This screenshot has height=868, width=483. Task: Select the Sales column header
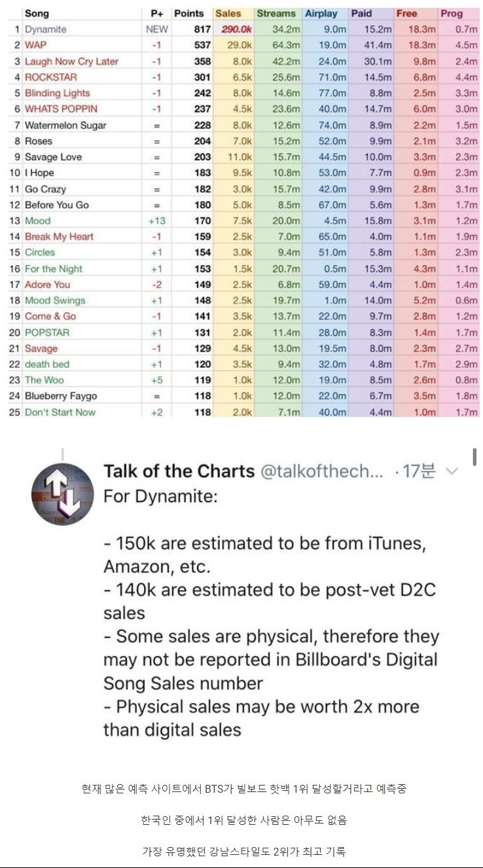(x=228, y=13)
